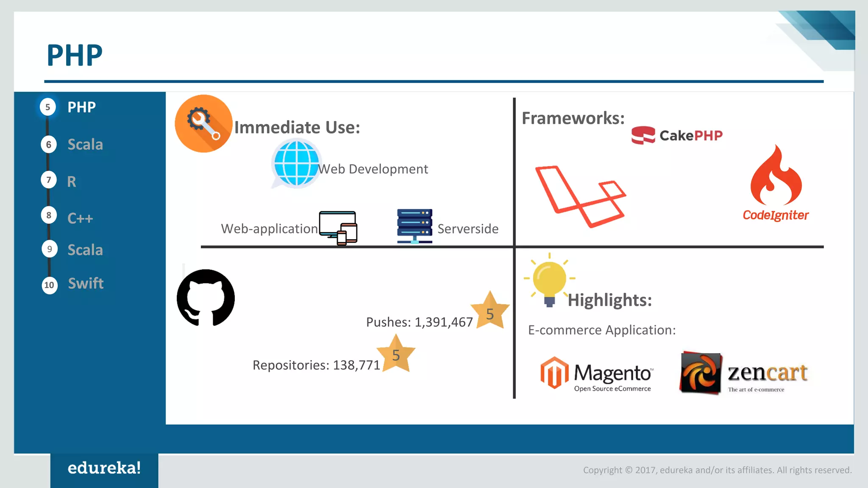Screen dimensions: 868x488
Task: Click the 'Pushes: 1,391,467' text
Action: click(419, 322)
